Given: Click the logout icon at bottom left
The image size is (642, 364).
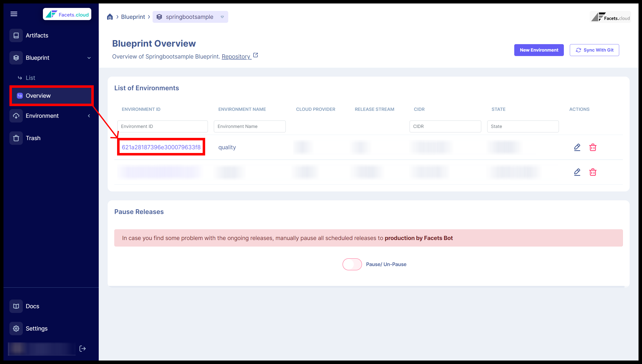Looking at the screenshot, I should click(x=83, y=348).
